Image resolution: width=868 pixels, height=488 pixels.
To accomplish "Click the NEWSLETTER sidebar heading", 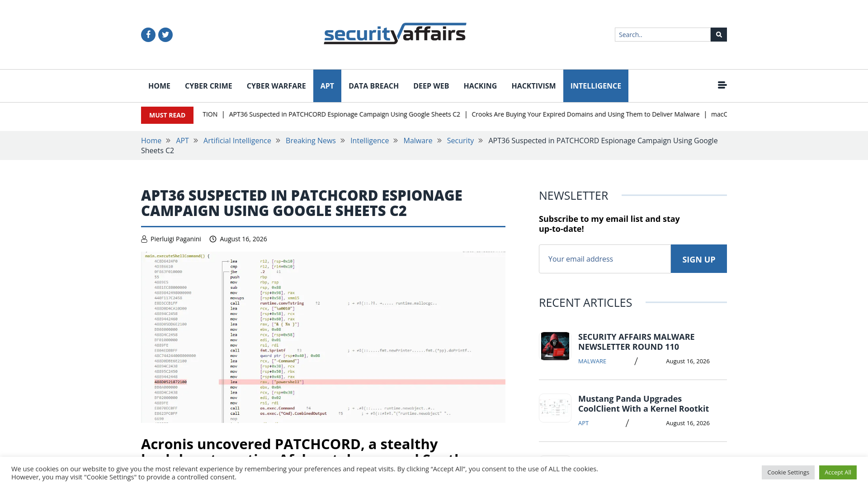I will (573, 196).
